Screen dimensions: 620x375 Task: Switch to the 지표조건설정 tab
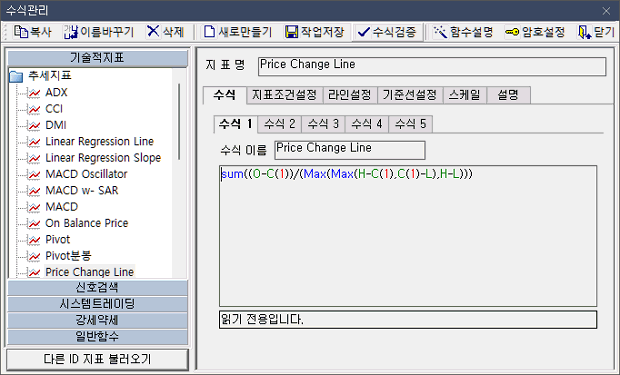pos(284,95)
